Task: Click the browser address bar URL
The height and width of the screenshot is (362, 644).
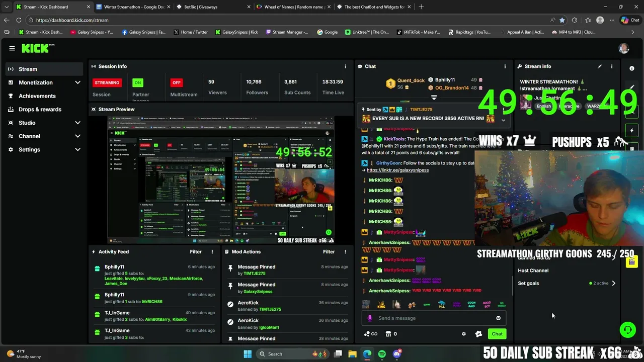Action: 72,20
